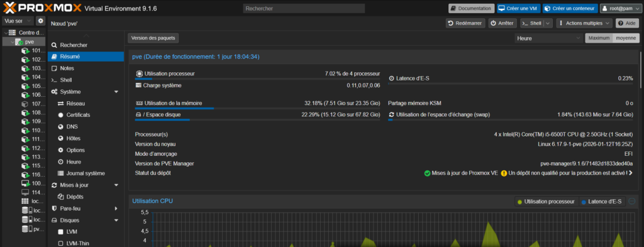Click Créer une VM button
Image resolution: width=644 pixels, height=247 pixels.
[x=519, y=8]
